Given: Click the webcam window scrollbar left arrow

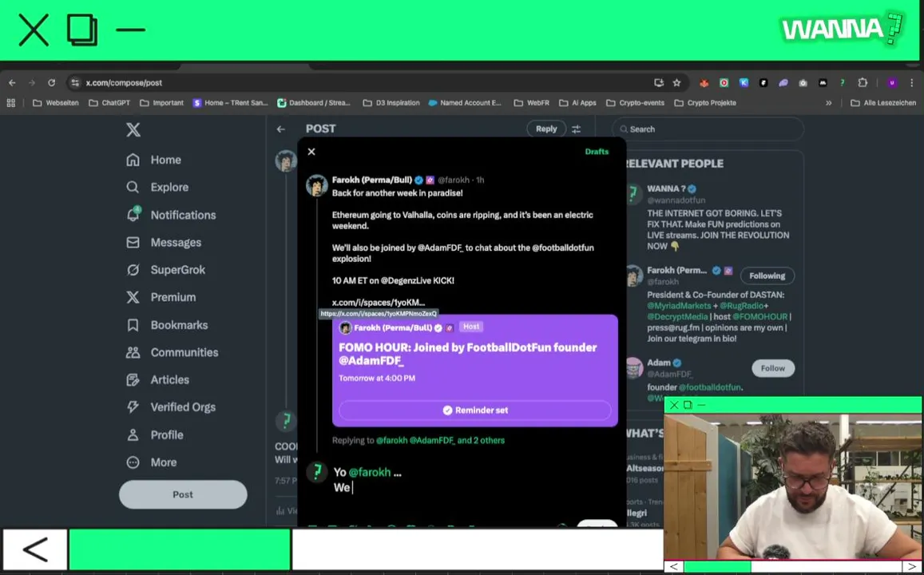Looking at the screenshot, I should 673,567.
